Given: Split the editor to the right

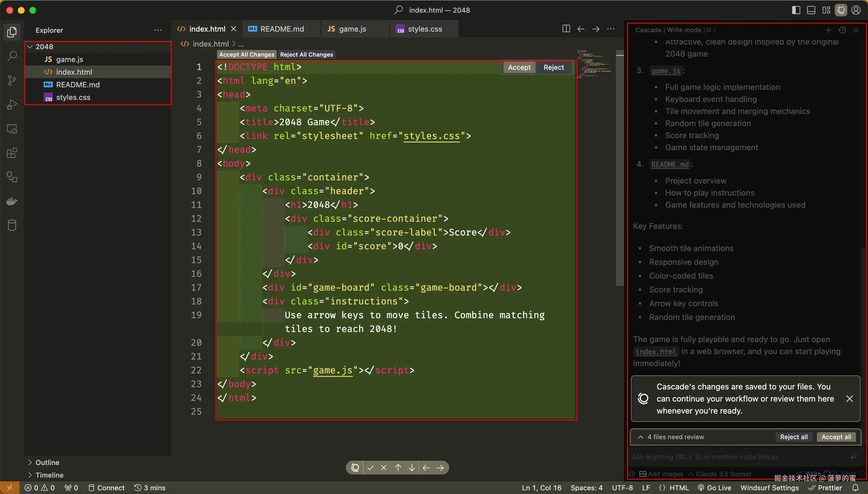Looking at the screenshot, I should coord(566,29).
